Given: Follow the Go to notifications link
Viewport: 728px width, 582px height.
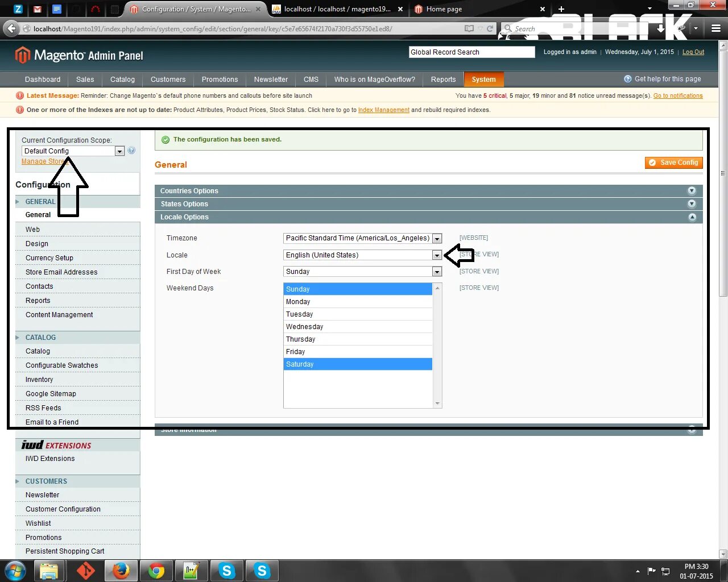Looking at the screenshot, I should point(678,95).
